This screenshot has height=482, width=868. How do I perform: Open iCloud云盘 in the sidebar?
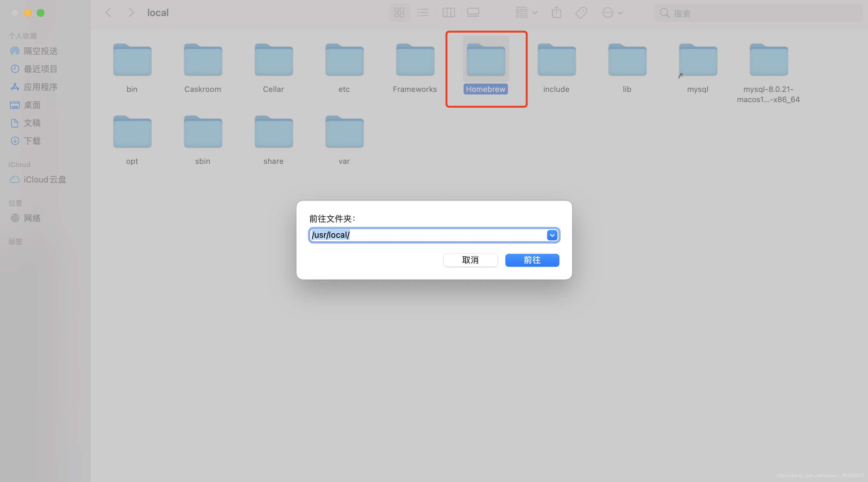click(44, 180)
